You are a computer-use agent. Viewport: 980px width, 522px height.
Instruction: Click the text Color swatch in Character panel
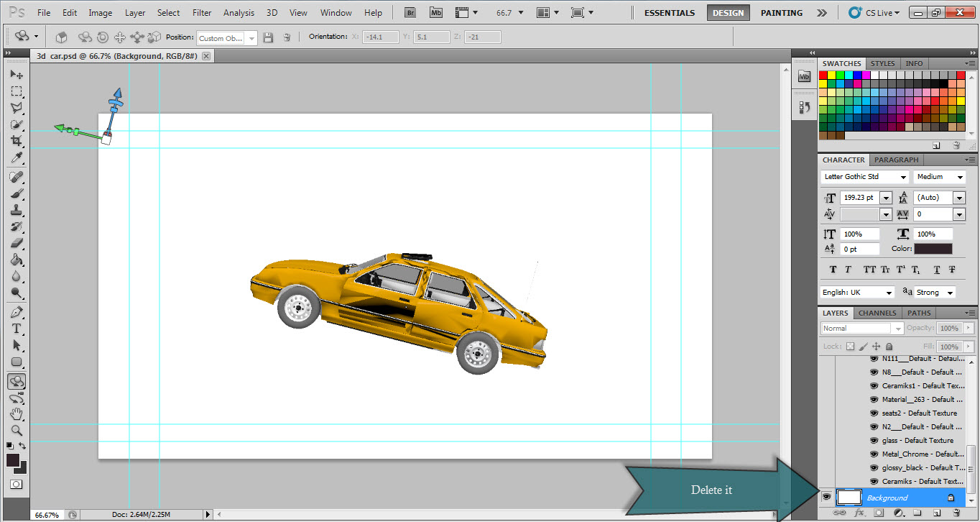[933, 249]
